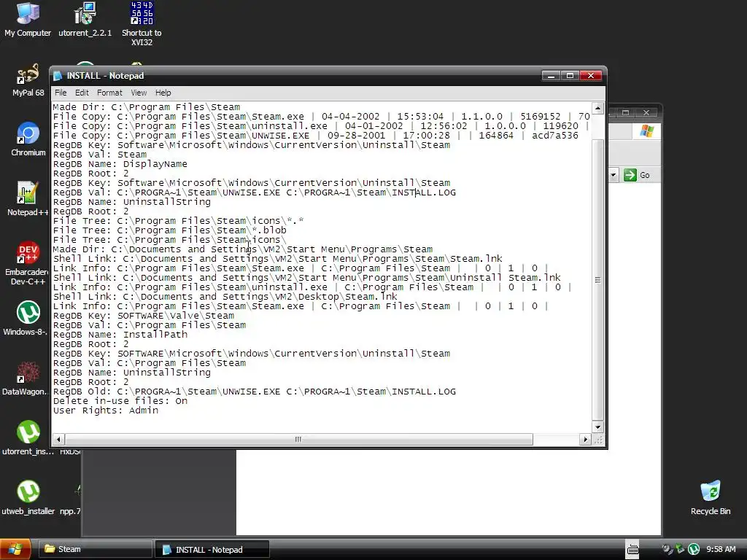Select the utorrent_2.2.1 desktop icon

pos(85,19)
